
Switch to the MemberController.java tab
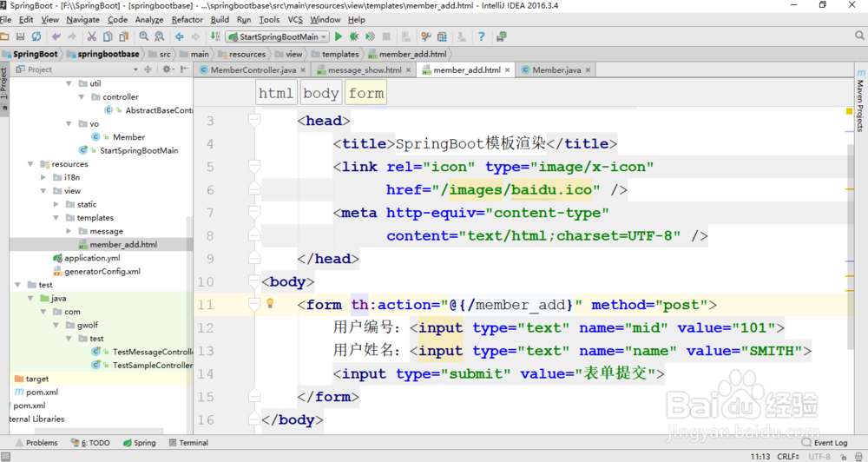click(x=252, y=69)
